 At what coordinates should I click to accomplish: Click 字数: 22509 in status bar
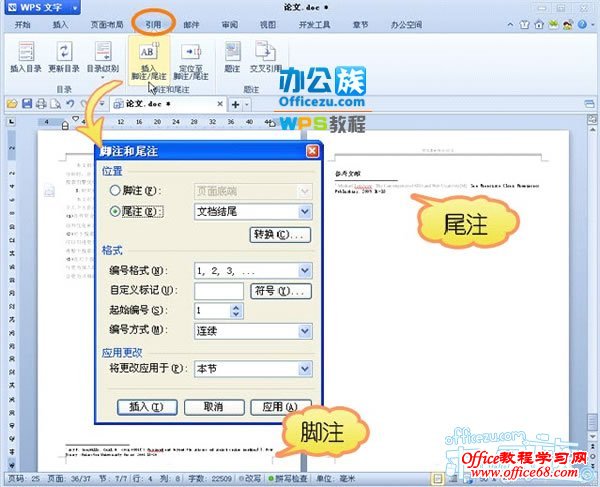tap(210, 479)
